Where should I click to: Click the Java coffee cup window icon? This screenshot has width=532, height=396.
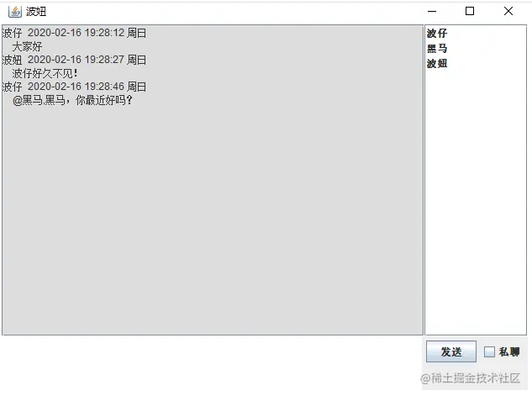tap(14, 12)
